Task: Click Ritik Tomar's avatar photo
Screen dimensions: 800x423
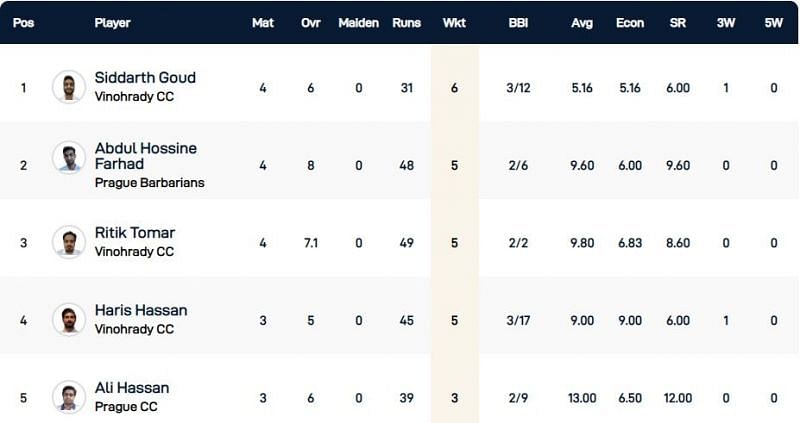Action: coord(69,242)
